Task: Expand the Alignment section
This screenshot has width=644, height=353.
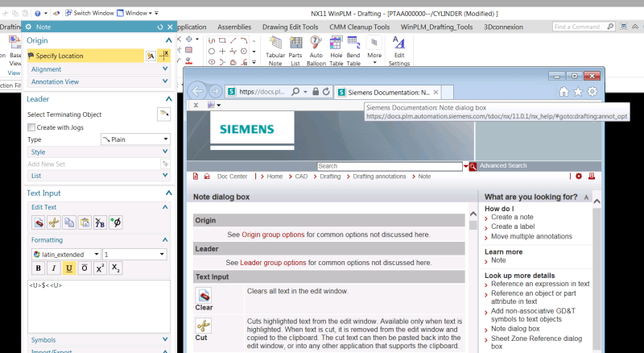Action: coord(165,69)
